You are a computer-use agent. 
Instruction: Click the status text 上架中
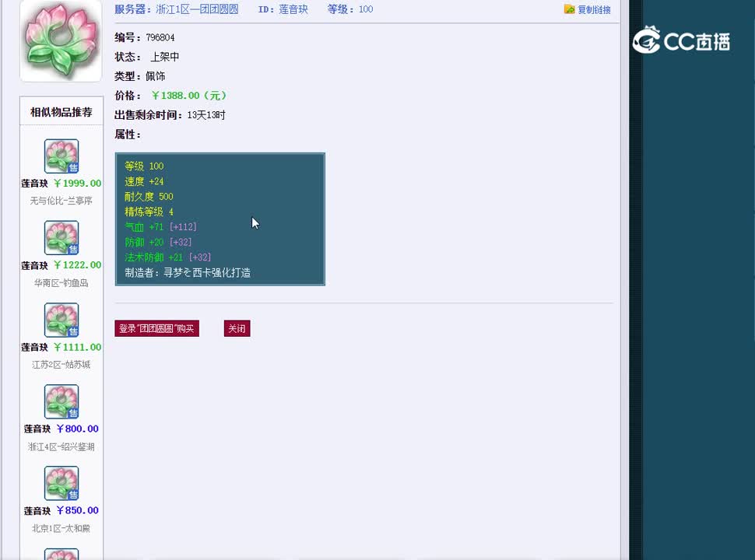(x=164, y=57)
